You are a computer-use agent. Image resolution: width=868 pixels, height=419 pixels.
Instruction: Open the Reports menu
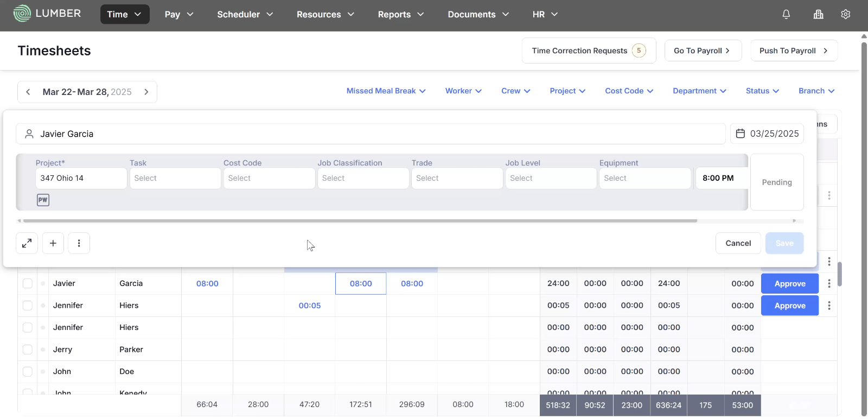[401, 14]
